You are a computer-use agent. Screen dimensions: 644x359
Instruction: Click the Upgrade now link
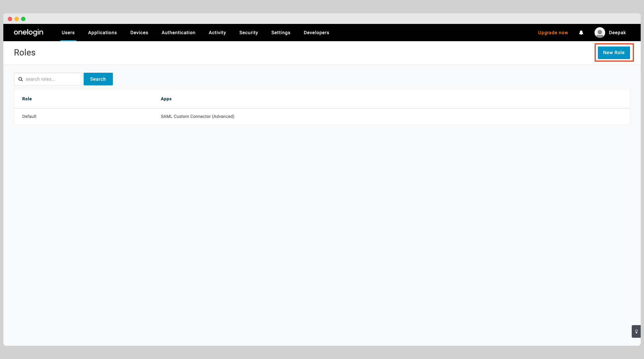tap(553, 33)
